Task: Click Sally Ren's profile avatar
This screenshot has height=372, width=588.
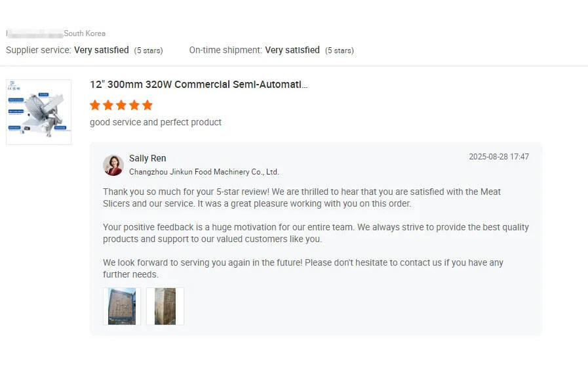Action: 113,165
